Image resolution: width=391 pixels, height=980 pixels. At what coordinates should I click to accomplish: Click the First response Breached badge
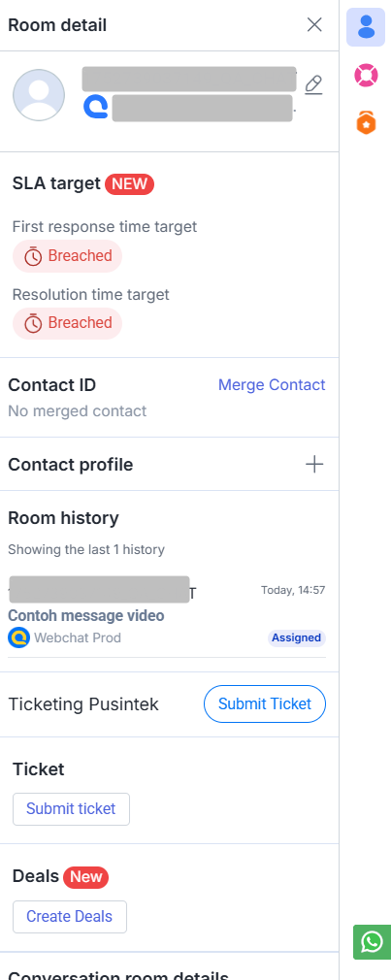[x=68, y=256]
